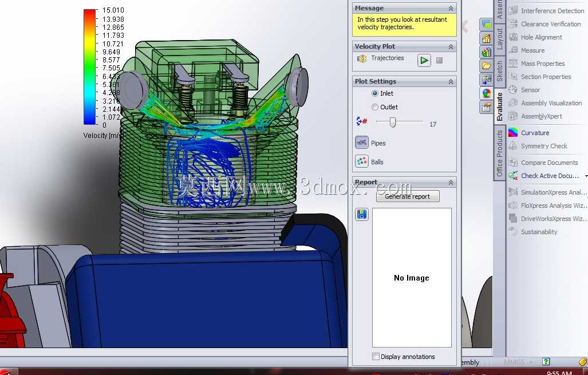588x375 pixels.
Task: Open MMGS unit system dropdown
Action: click(518, 362)
